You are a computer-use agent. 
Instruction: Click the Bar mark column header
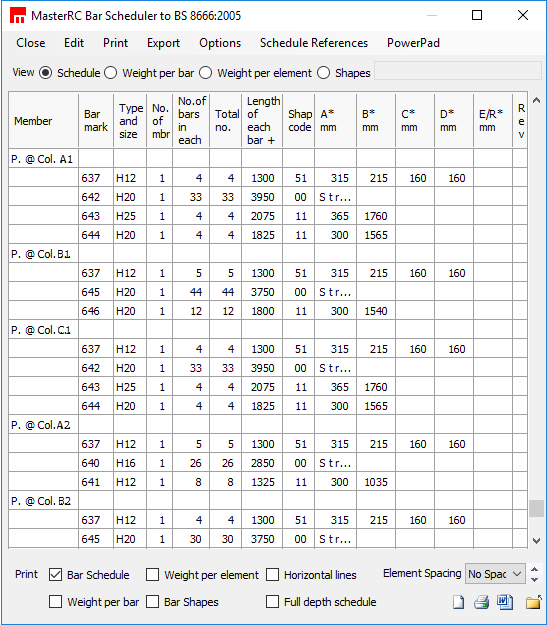pos(96,121)
